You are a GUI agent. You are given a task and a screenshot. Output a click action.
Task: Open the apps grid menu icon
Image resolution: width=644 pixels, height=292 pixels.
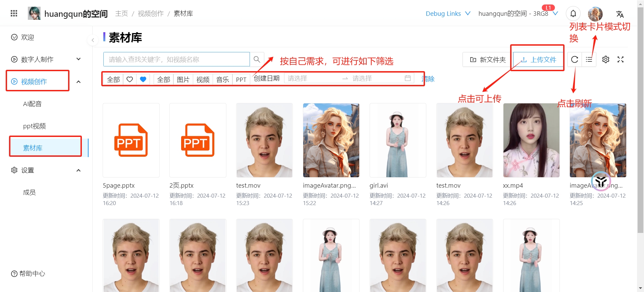click(14, 13)
